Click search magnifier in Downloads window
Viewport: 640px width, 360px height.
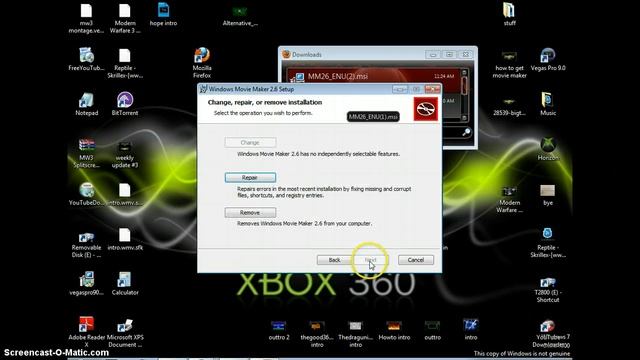[466, 132]
